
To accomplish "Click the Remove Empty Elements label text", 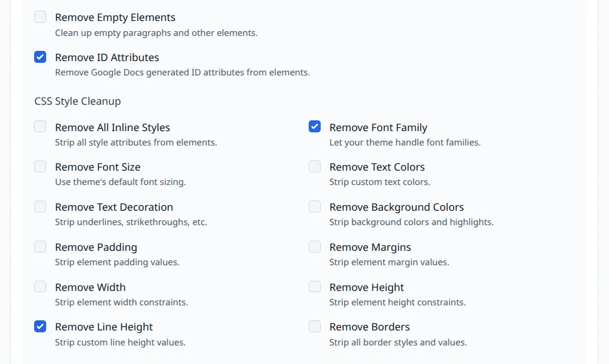I will click(114, 17).
